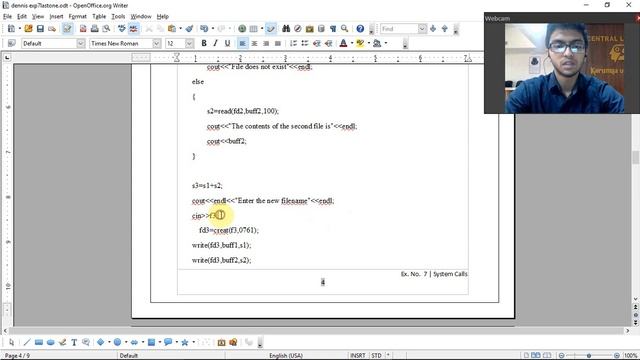
Task: Toggle Show Draw Functions icon
Action: pos(271,29)
